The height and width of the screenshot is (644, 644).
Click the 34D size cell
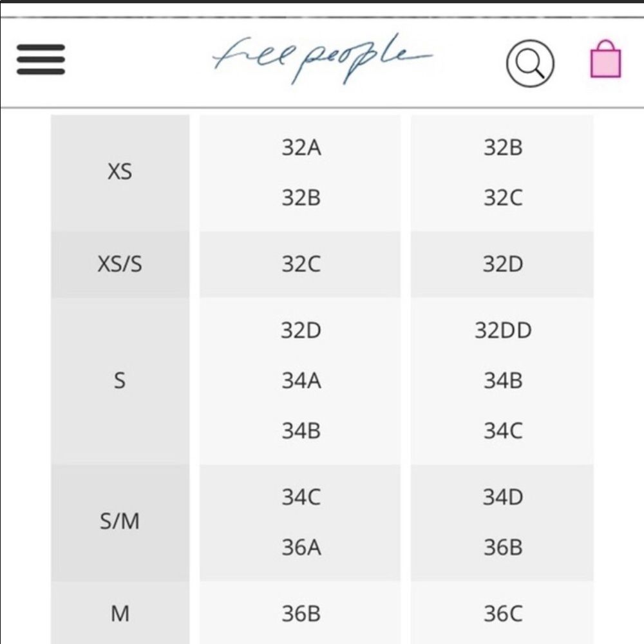(x=503, y=497)
